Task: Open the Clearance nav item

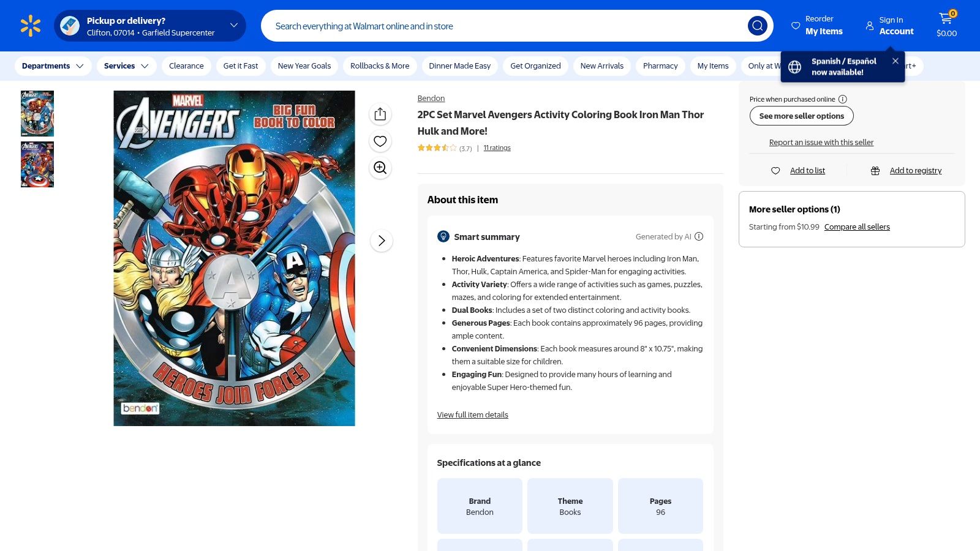Action: tap(186, 66)
